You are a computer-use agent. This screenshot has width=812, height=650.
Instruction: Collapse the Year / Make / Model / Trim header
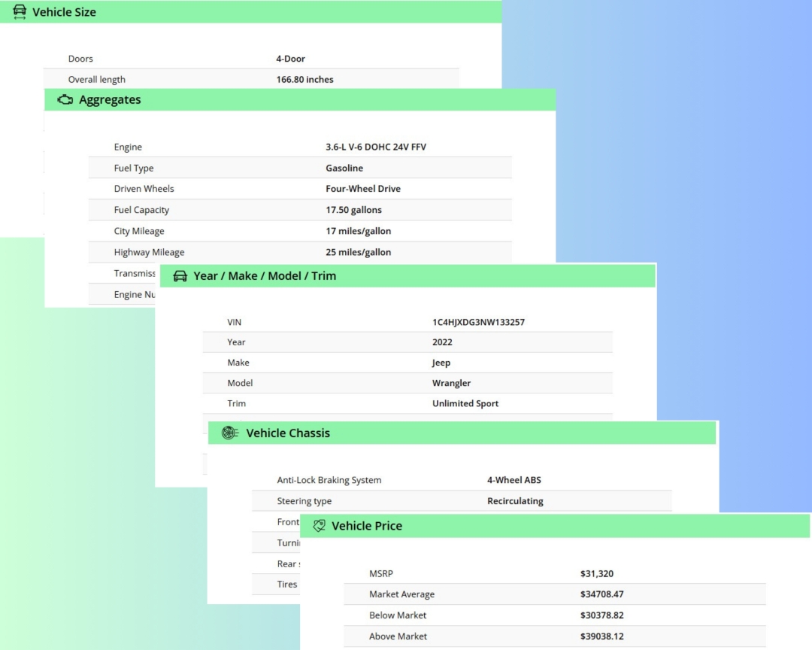point(265,276)
